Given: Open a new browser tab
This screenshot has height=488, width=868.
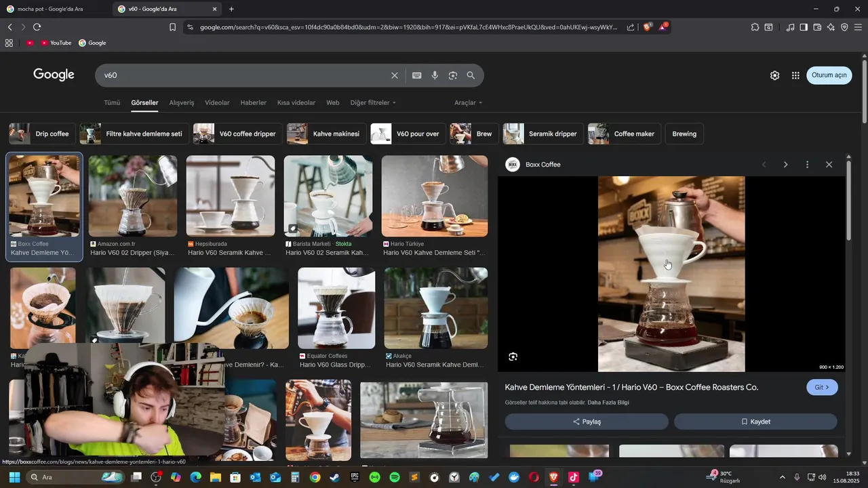Looking at the screenshot, I should [231, 9].
